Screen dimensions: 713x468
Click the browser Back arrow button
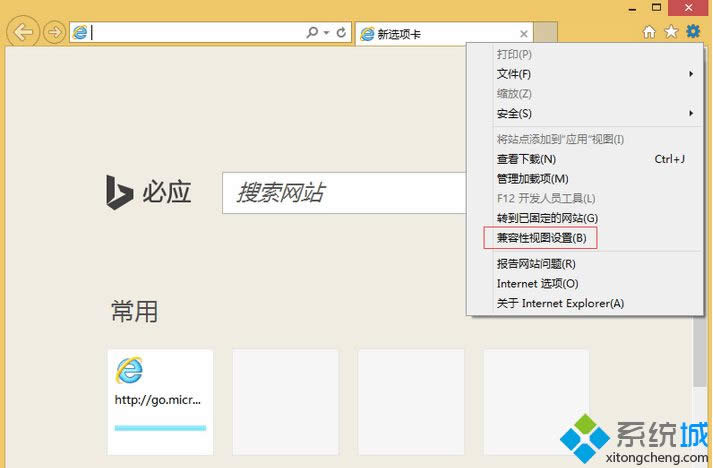tap(23, 32)
